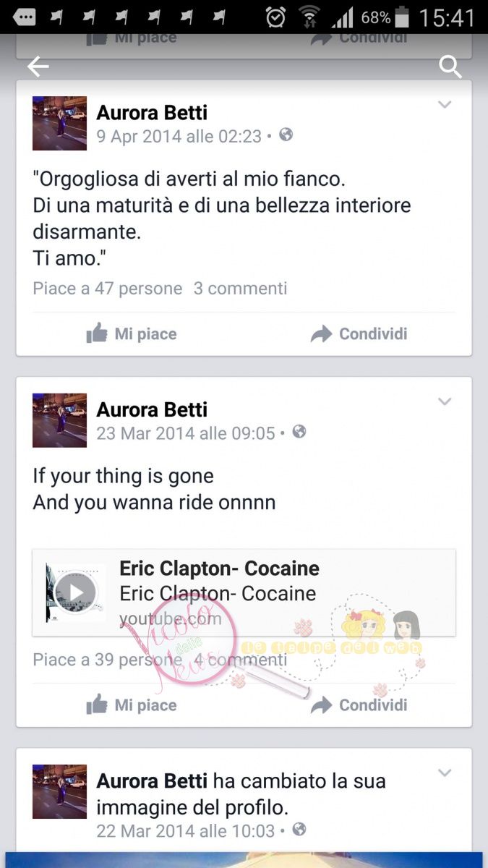Viewport: 488px width, 868px height.
Task: Tap the Wi-Fi status bar icon
Action: point(310,17)
